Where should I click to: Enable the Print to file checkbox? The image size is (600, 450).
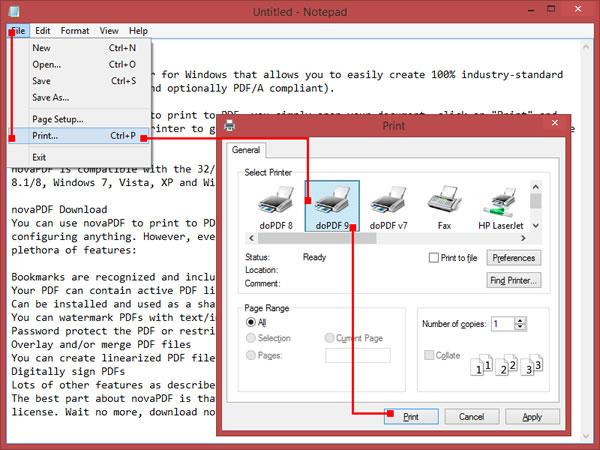(x=434, y=258)
